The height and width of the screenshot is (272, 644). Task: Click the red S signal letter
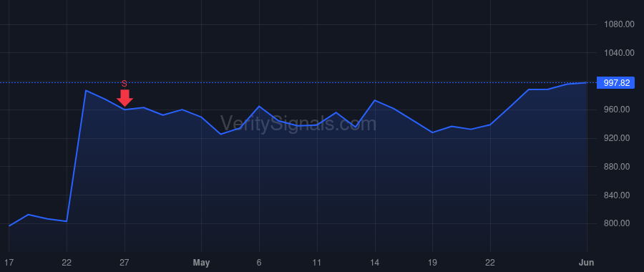tap(125, 84)
